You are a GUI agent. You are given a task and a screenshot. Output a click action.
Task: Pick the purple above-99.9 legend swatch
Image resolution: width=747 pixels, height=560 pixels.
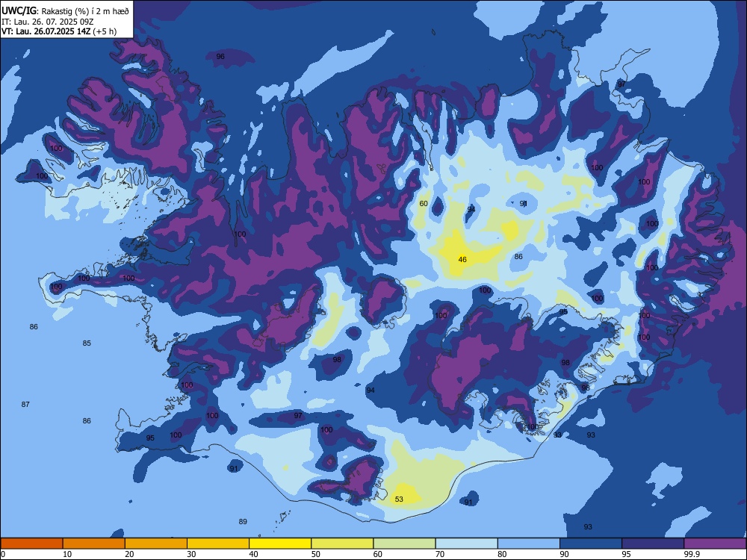click(x=715, y=544)
